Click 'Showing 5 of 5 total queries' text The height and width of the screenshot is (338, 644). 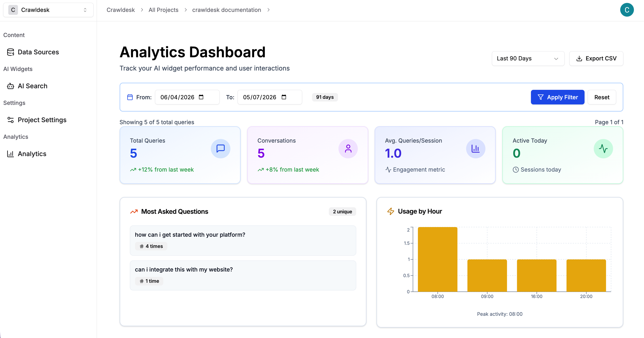coord(157,122)
